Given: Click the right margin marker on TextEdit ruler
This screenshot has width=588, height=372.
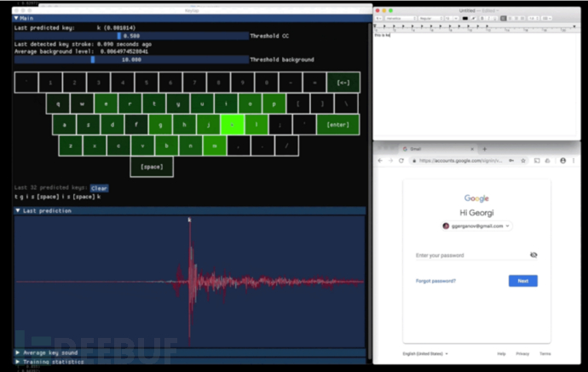Looking at the screenshot, I should coord(574,26).
